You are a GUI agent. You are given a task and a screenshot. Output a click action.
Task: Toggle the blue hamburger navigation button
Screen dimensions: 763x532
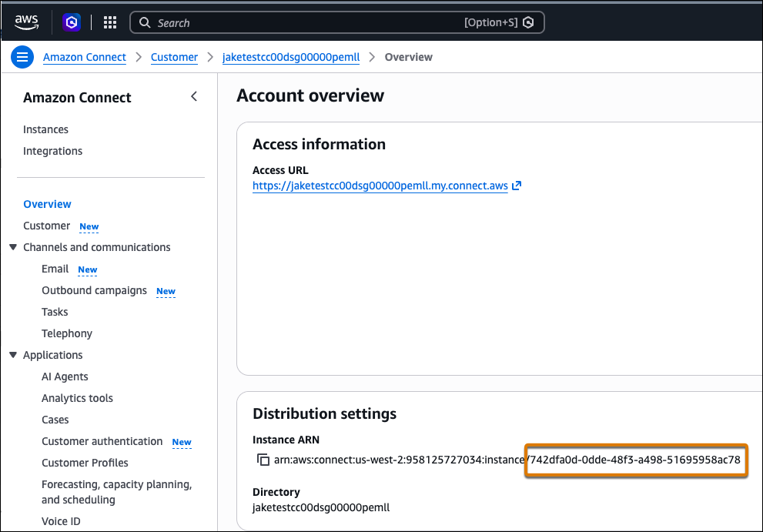click(22, 58)
